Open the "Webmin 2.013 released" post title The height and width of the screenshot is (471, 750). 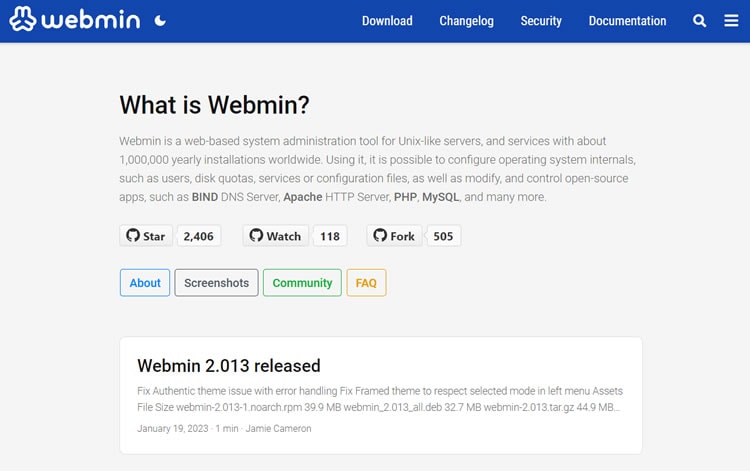(229, 366)
